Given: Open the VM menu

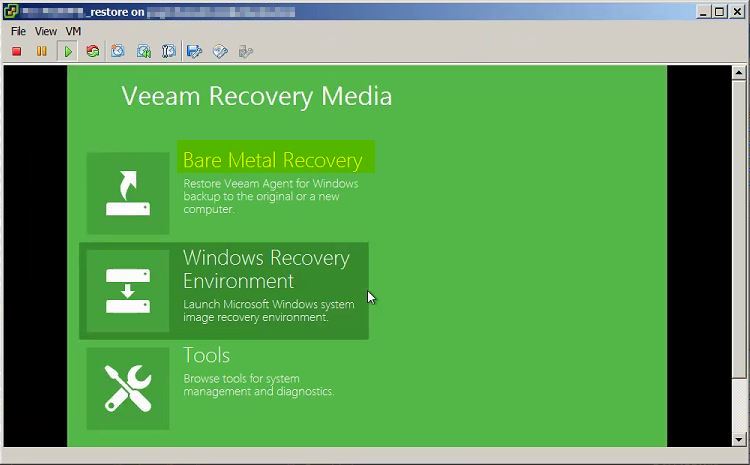Looking at the screenshot, I should pyautogui.click(x=73, y=31).
